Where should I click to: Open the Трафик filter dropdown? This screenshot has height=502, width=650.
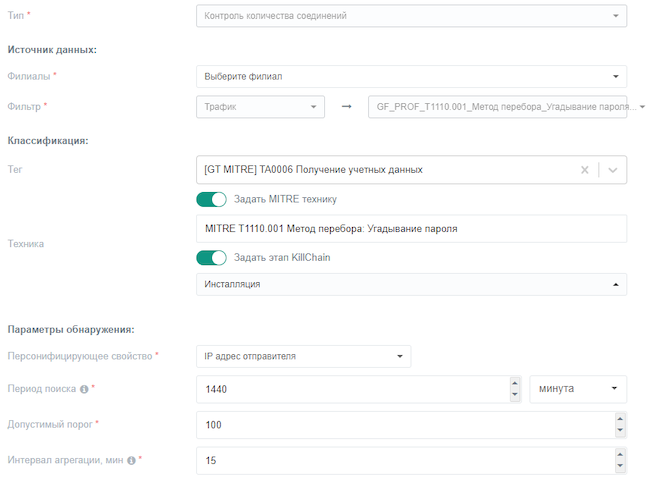(x=260, y=106)
